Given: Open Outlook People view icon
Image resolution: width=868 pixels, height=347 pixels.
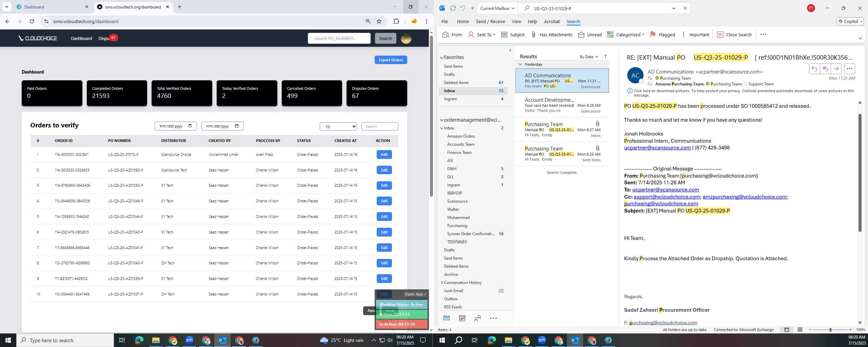Looking at the screenshot, I should tap(477, 318).
